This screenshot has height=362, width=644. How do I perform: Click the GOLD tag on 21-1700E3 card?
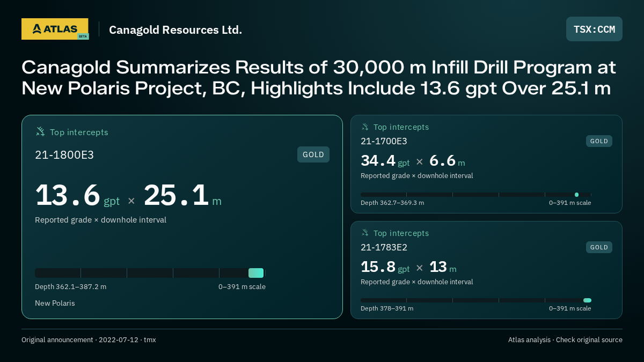599,141
